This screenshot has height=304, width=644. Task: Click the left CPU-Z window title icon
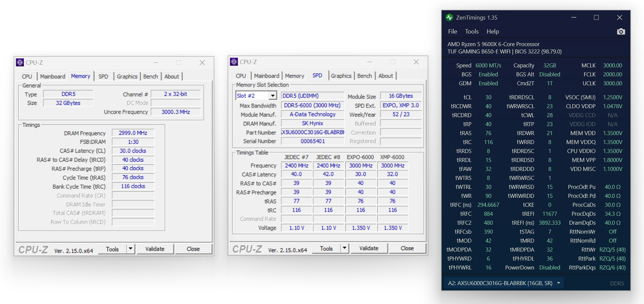pos(20,62)
